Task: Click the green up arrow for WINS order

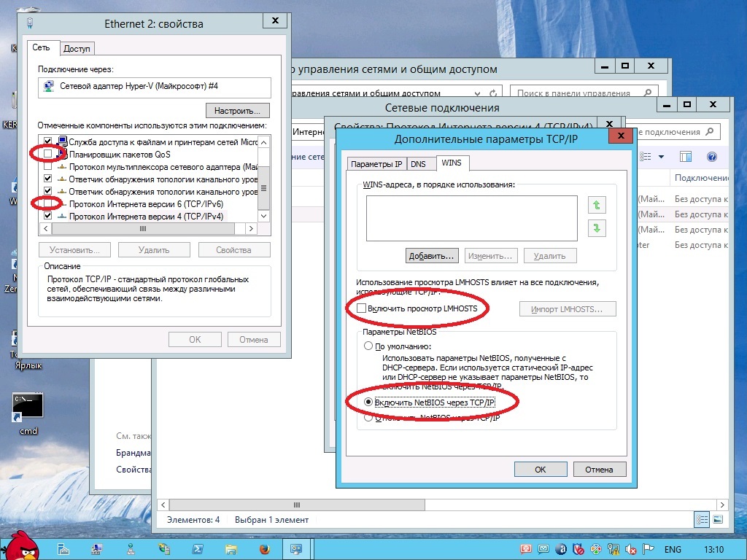Action: 597,206
